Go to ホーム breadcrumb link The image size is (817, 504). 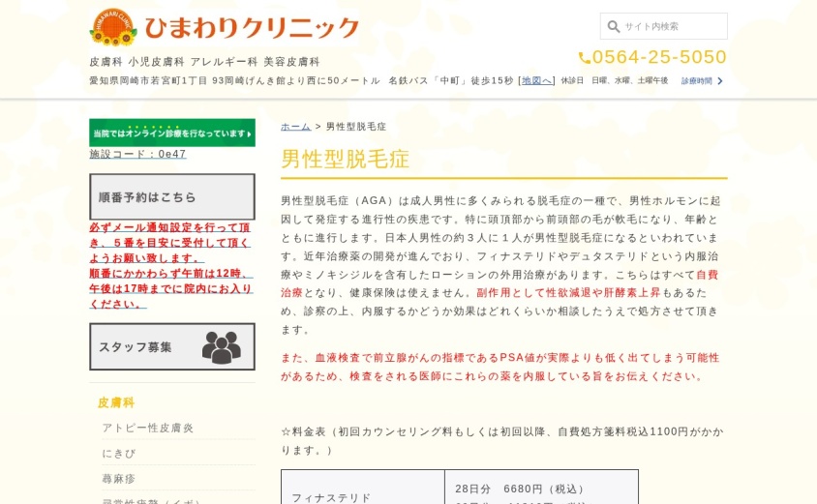[x=295, y=127]
